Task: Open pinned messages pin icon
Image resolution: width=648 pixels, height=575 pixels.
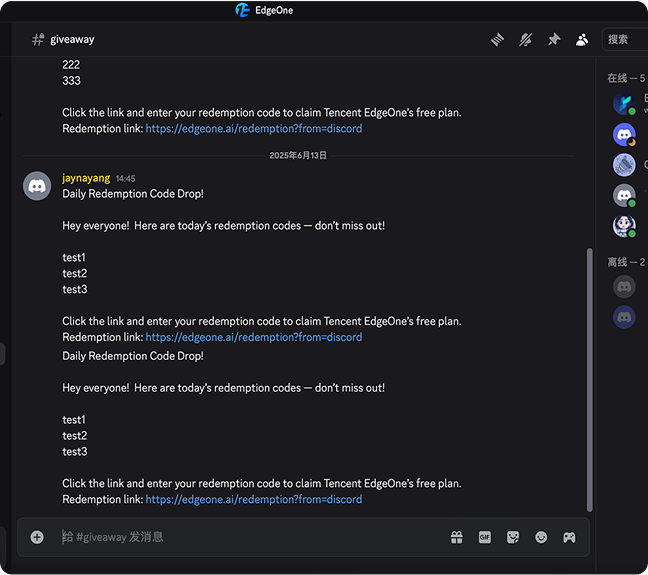Action: (554, 40)
